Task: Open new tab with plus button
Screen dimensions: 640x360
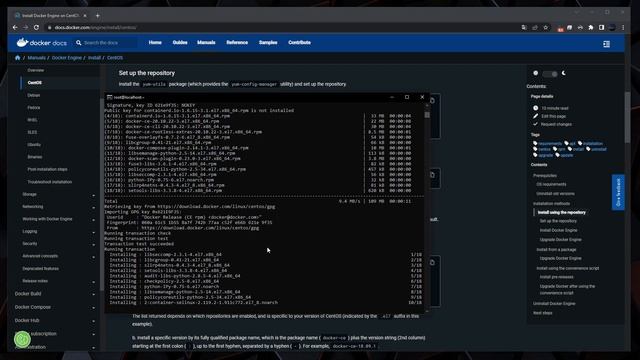Action: point(98,16)
